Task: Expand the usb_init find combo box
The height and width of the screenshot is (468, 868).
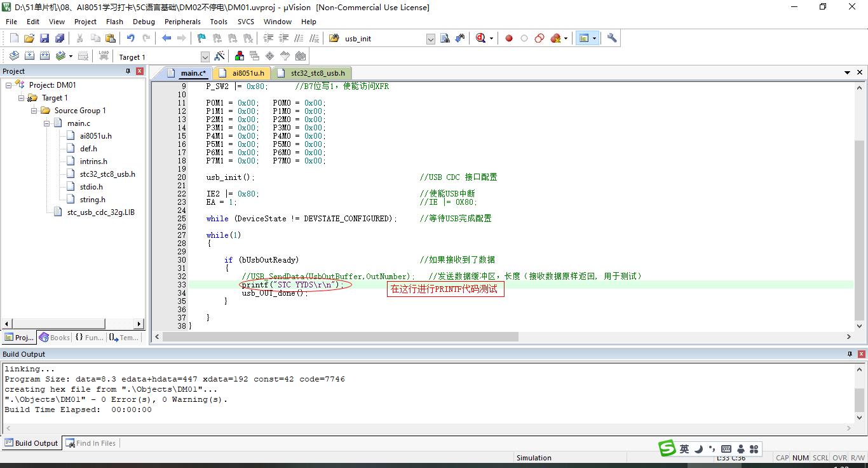Action: point(430,39)
